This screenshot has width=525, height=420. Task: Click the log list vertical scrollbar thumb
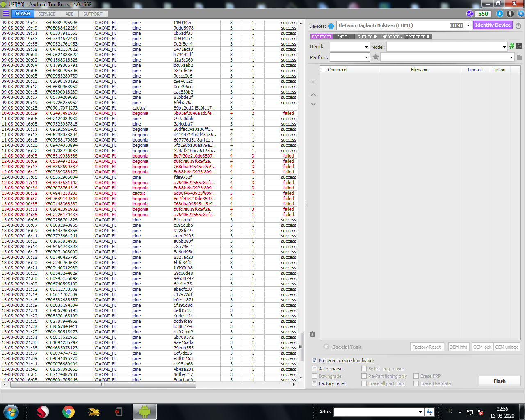tap(301, 346)
